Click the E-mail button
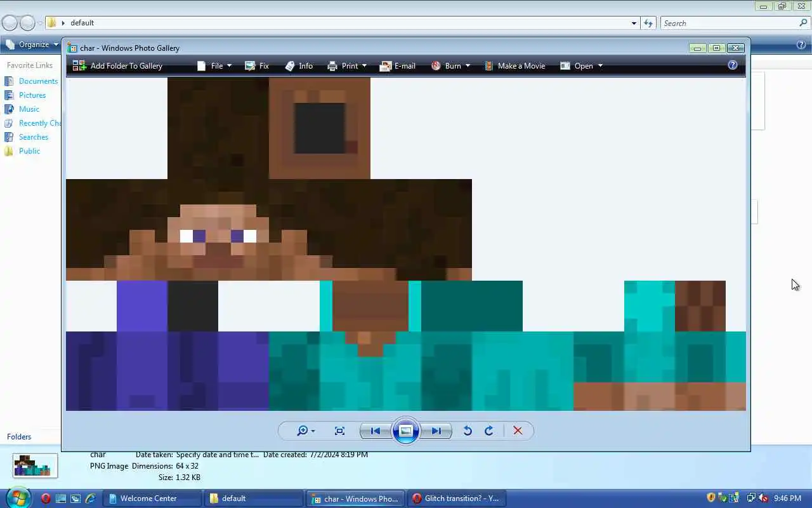 398,65
